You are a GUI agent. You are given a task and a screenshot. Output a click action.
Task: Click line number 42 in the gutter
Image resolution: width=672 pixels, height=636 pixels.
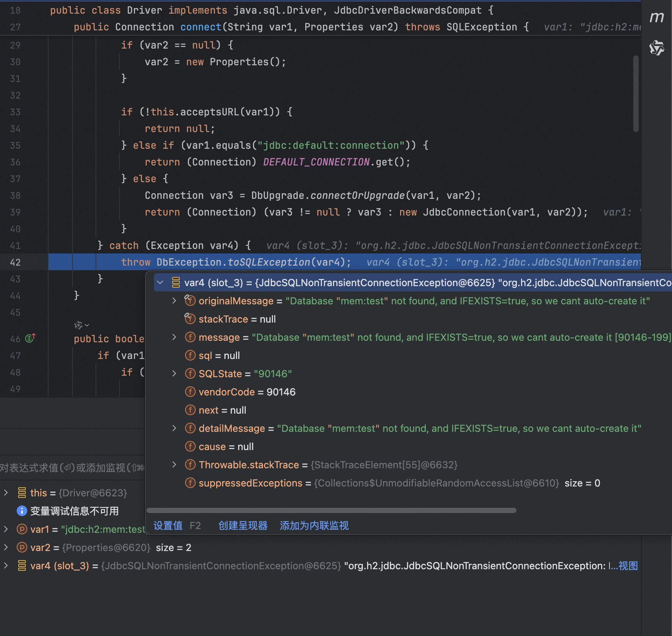[15, 262]
